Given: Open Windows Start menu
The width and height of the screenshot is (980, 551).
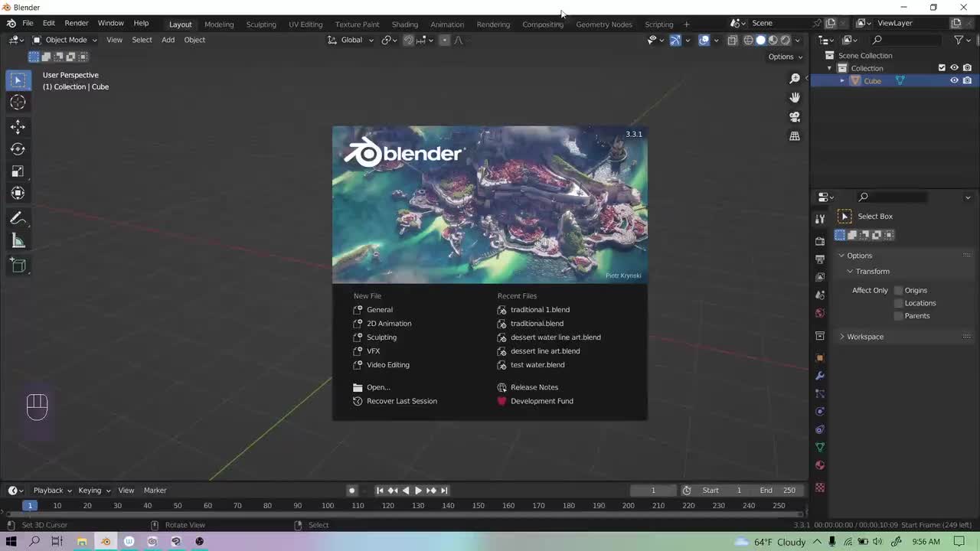Looking at the screenshot, I should pyautogui.click(x=11, y=542).
